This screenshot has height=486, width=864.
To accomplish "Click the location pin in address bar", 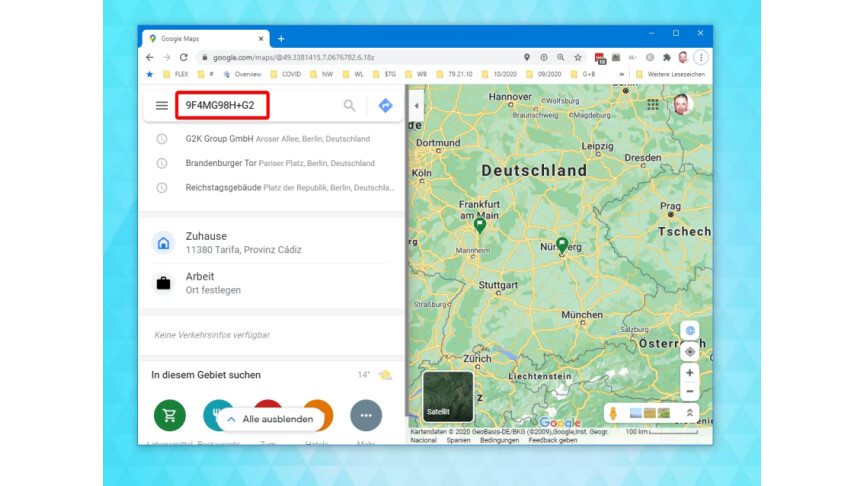I will [x=527, y=57].
